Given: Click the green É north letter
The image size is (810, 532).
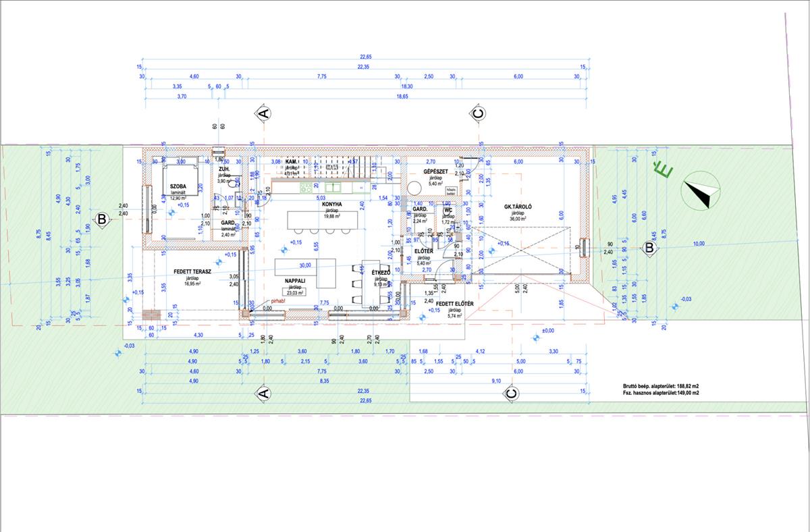Looking at the screenshot, I should point(665,172).
